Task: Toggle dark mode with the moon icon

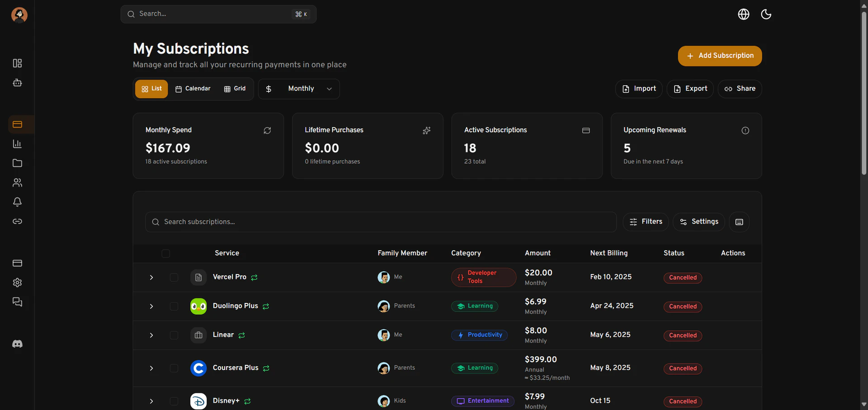Action: coord(766,14)
